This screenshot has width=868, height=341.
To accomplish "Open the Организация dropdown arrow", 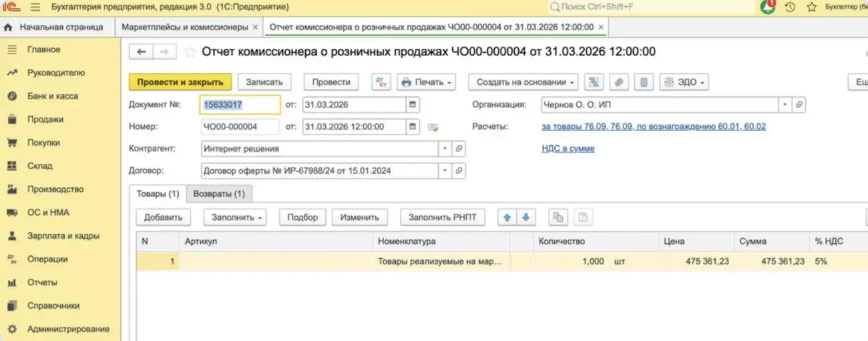I will pyautogui.click(x=785, y=105).
